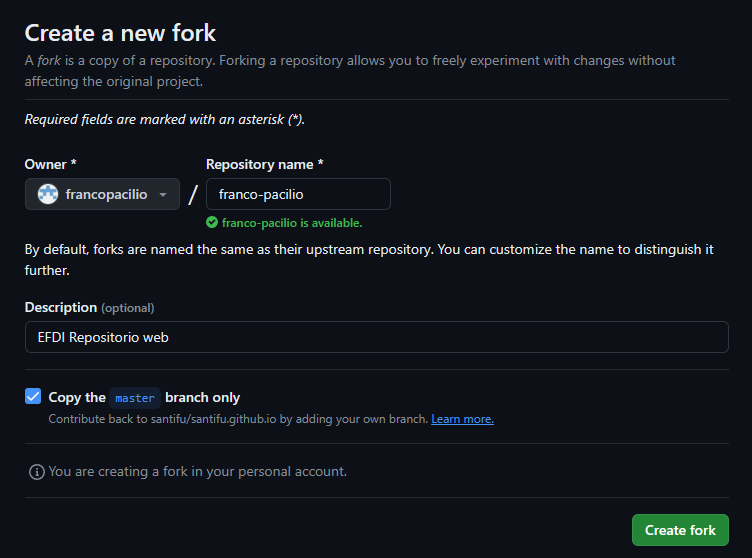Click the slash separator between owner and name
The height and width of the screenshot is (558, 752).
[193, 195]
